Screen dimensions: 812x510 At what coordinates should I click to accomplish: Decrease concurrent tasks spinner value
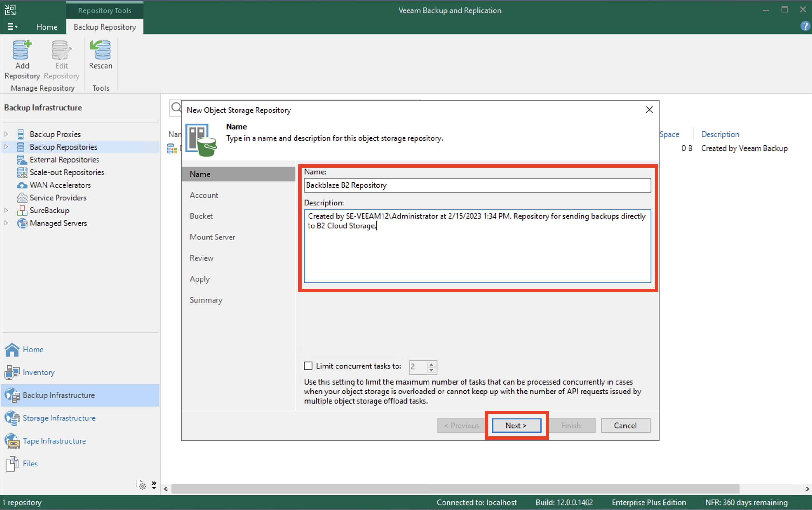pos(431,370)
